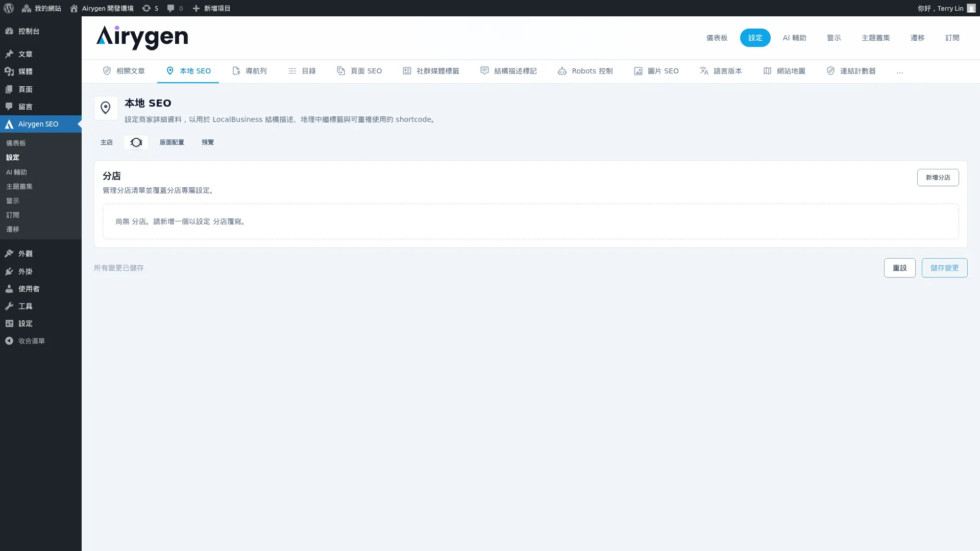Open the 文章 pin icon in sidebar
The width and height of the screenshot is (980, 551).
click(9, 54)
